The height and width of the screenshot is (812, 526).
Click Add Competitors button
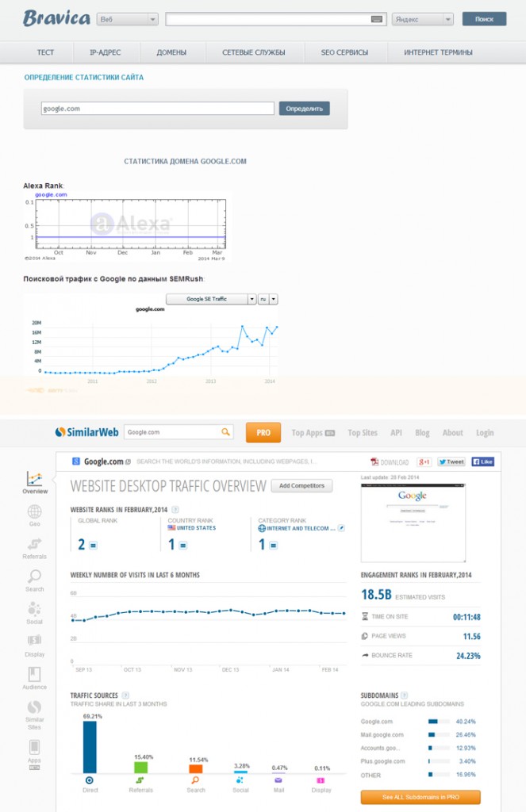[301, 486]
